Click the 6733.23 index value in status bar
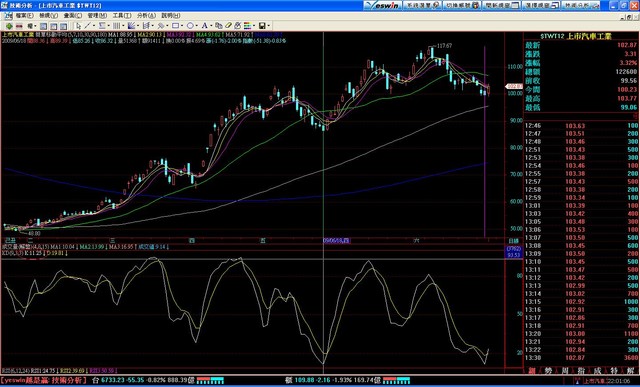Image resolution: width=640 pixels, height=387 pixels. [112, 380]
